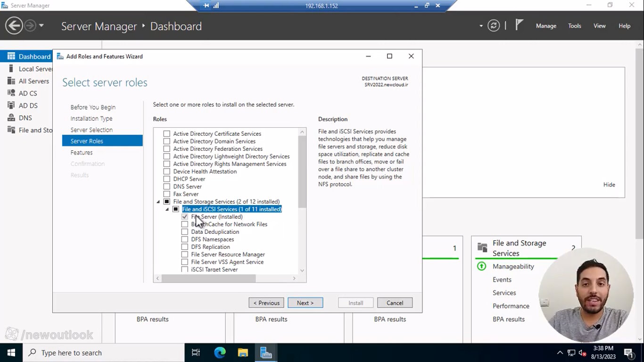Viewport: 644px width, 362px height.
Task: Check Active Directory Domain Services
Action: [x=166, y=141]
